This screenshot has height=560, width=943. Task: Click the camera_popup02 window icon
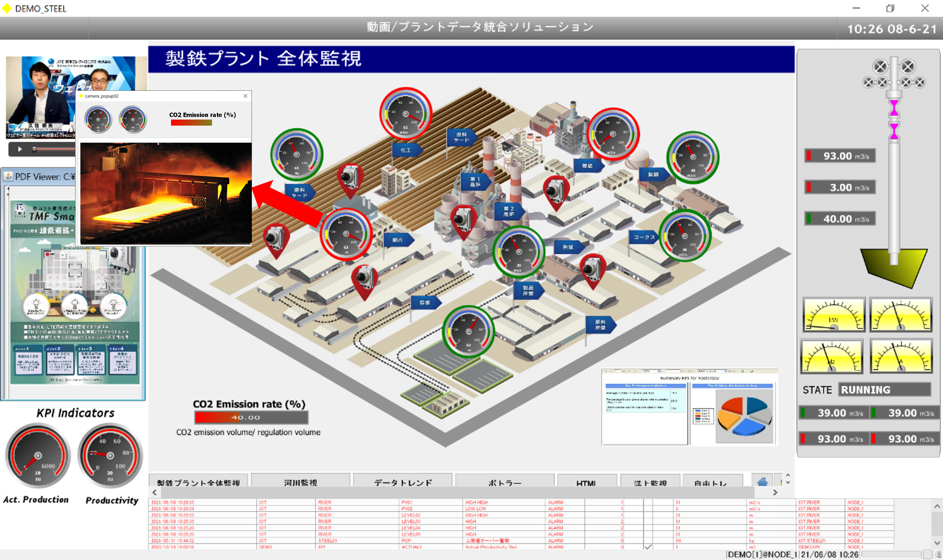[81, 96]
